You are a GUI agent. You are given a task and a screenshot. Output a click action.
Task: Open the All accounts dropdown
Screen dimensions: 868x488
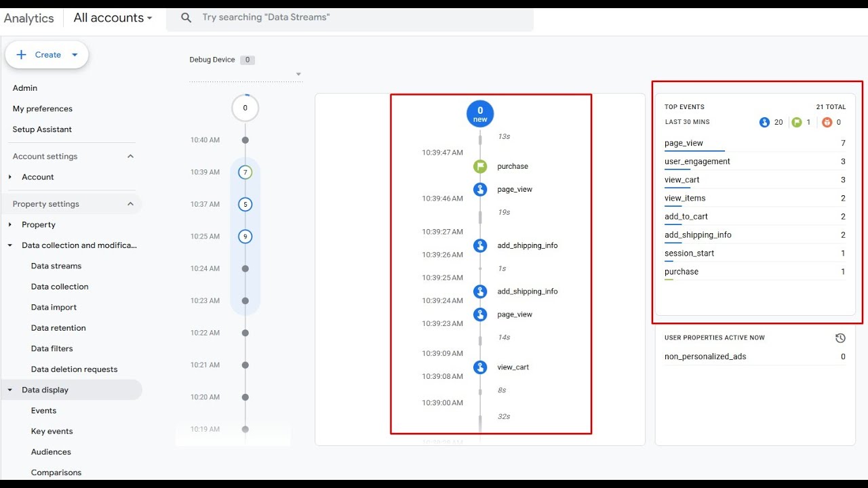(x=113, y=18)
